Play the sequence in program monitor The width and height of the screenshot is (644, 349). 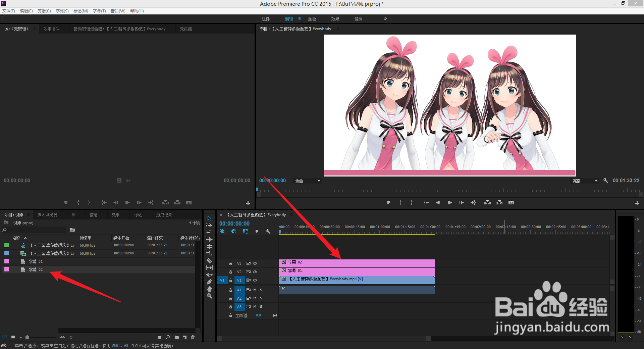[450, 203]
